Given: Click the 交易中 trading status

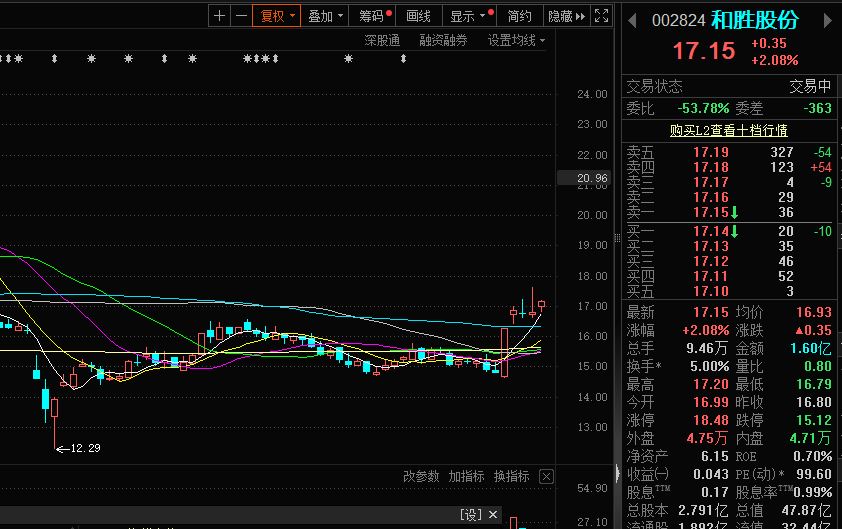Looking at the screenshot, I should click(x=810, y=86).
